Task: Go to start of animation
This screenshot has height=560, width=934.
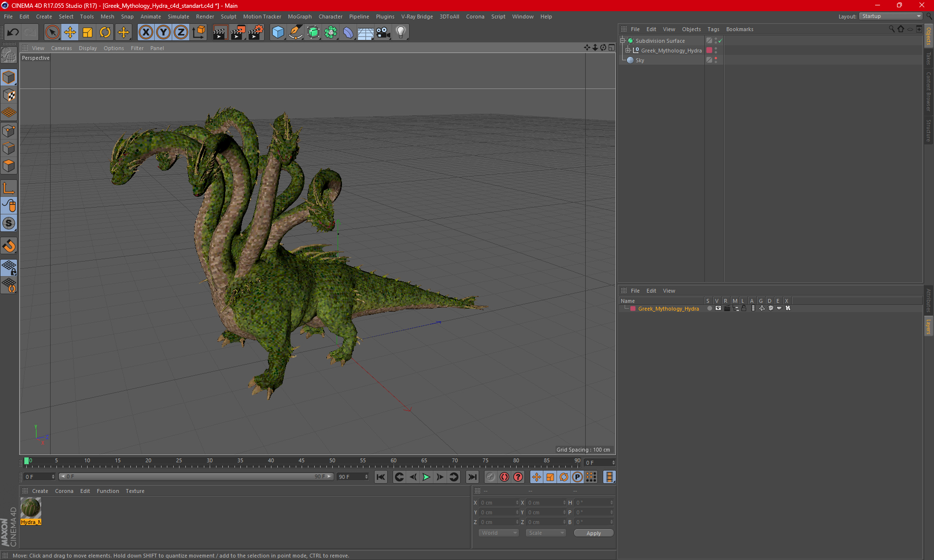Action: pyautogui.click(x=381, y=477)
